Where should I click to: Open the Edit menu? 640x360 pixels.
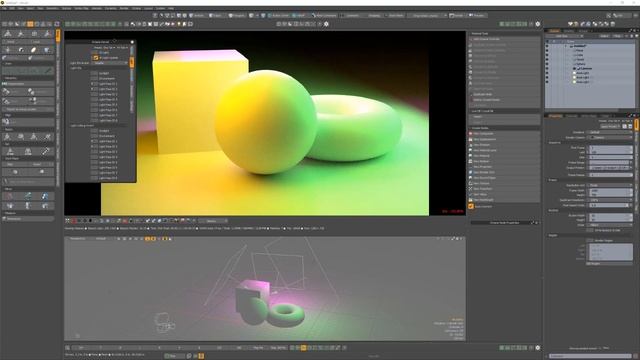click(12, 8)
